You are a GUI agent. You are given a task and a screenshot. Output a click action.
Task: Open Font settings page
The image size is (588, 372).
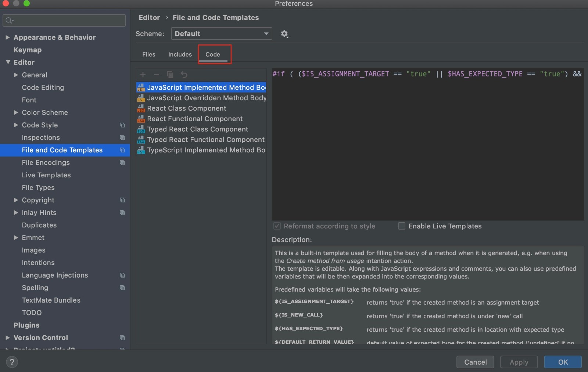pos(29,100)
